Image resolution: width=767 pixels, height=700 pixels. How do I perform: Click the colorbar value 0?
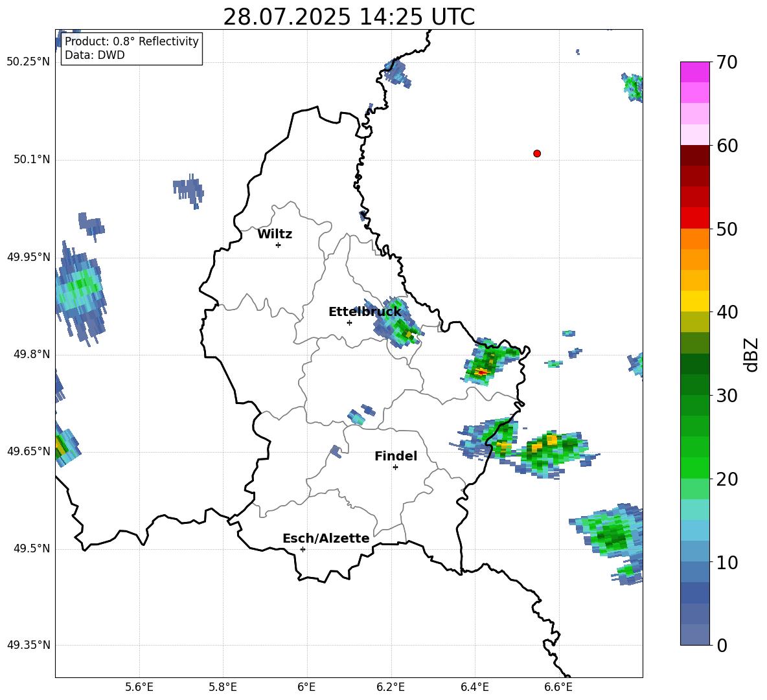pos(722,645)
